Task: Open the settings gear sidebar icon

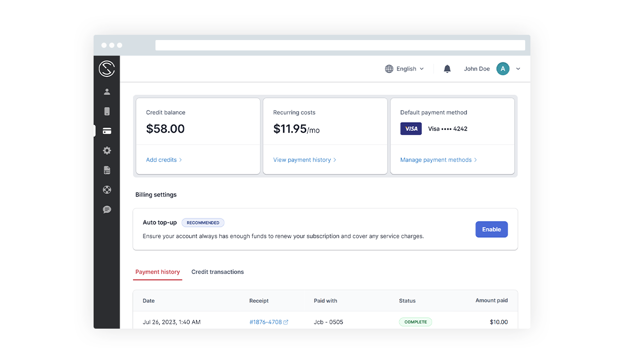Action: click(107, 150)
